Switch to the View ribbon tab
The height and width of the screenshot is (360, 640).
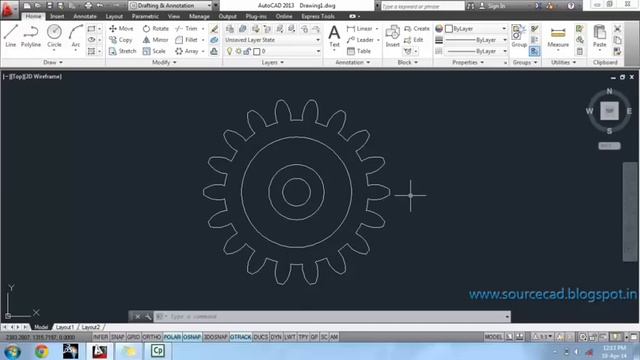[x=174, y=16]
